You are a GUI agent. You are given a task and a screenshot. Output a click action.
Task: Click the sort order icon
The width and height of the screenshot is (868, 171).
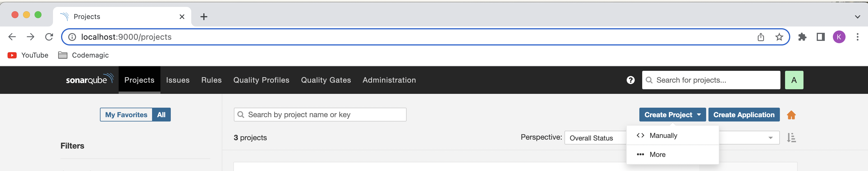pos(791,138)
